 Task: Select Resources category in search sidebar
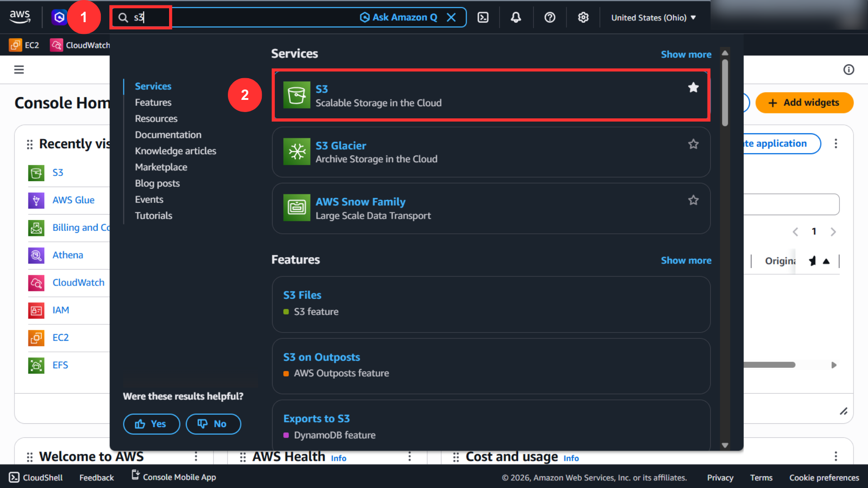click(156, 118)
